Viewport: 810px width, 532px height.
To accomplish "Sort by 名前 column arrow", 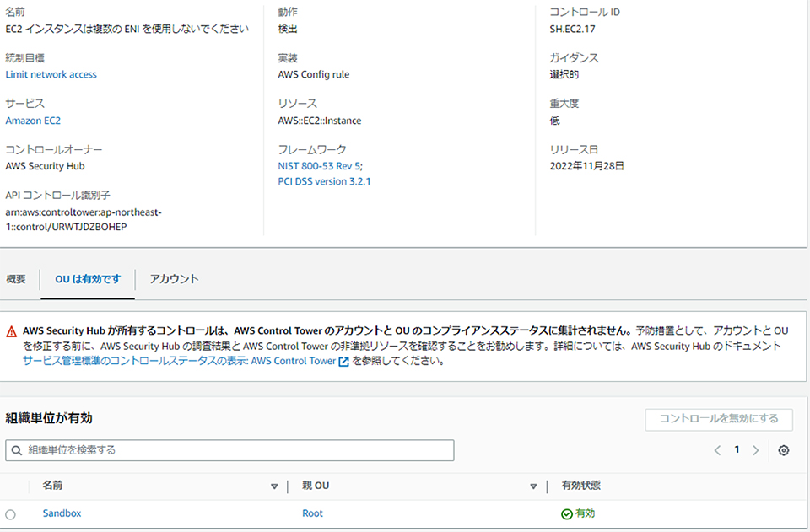I will coord(274,486).
